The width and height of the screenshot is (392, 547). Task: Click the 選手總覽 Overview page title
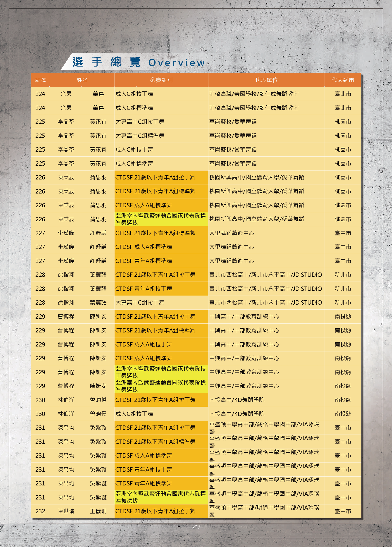click(x=139, y=62)
